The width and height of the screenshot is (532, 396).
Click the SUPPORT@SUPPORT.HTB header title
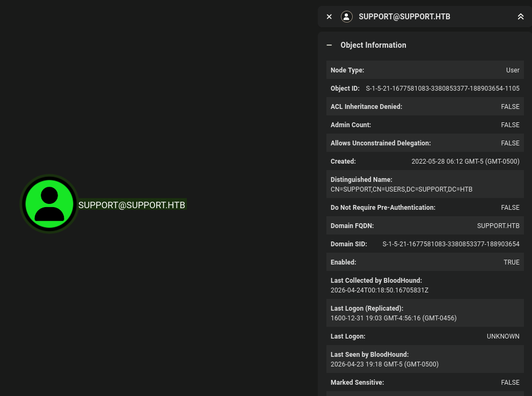click(404, 17)
